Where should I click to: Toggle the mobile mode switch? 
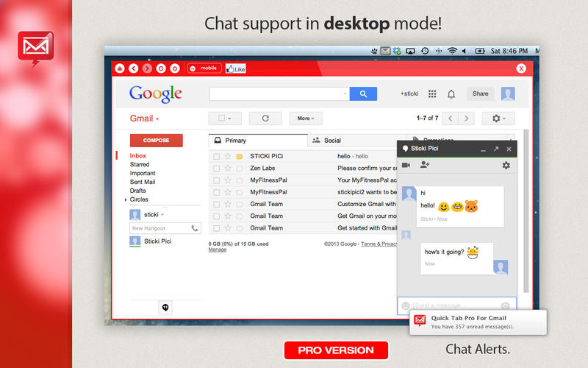click(x=204, y=68)
